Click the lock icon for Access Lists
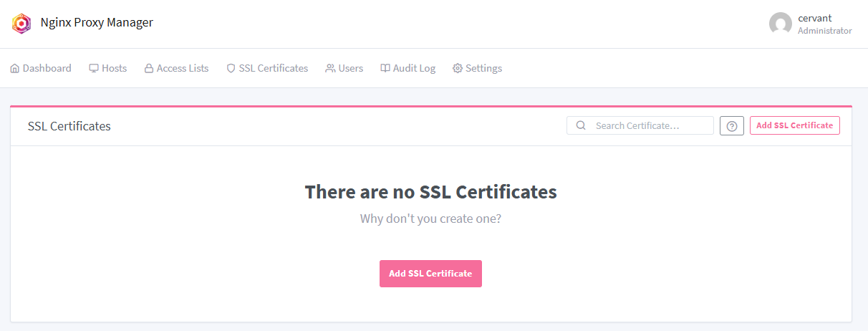This screenshot has height=331, width=868. coord(149,69)
